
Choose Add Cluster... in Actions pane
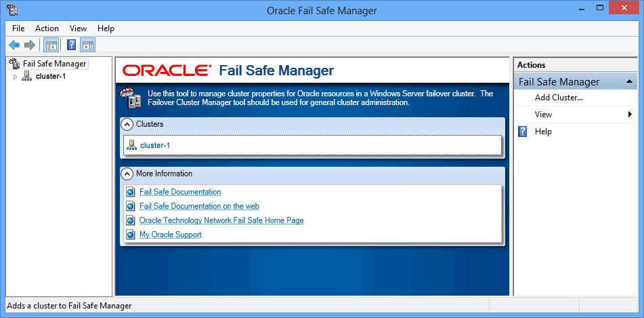point(559,98)
